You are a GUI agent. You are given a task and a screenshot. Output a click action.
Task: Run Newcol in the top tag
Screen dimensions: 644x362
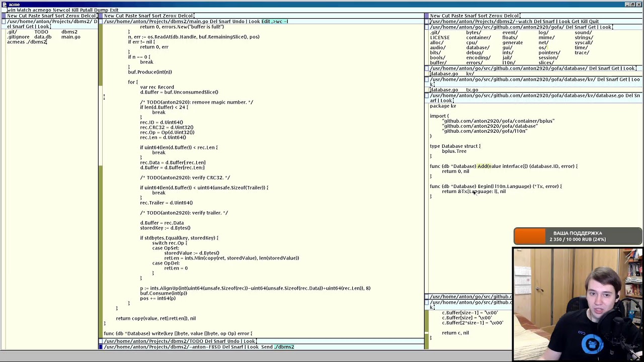pyautogui.click(x=61, y=10)
